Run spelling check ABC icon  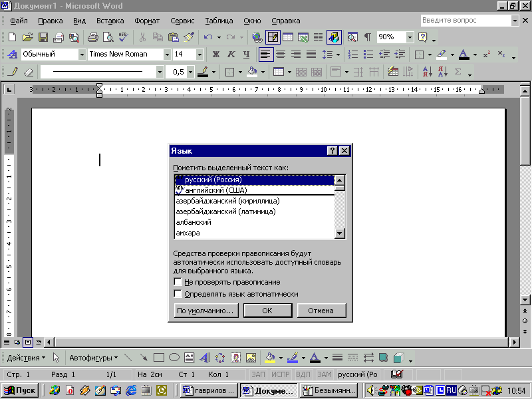point(124,37)
